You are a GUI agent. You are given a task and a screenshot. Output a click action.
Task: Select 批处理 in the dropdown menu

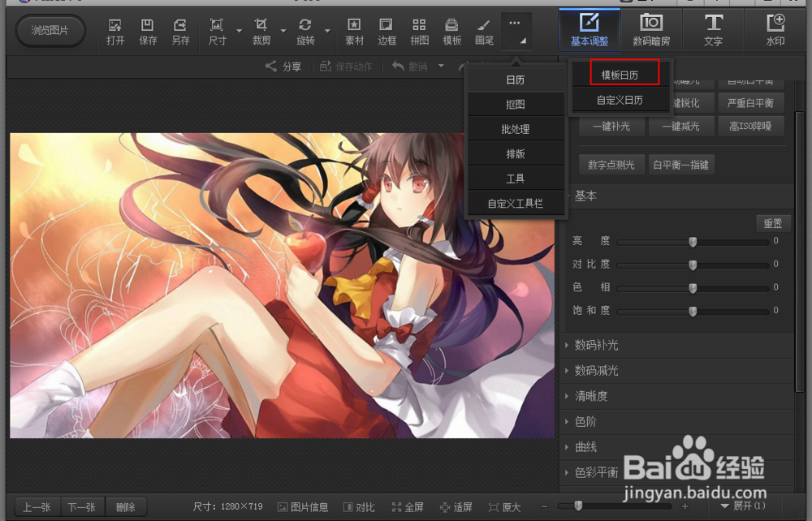(x=516, y=129)
